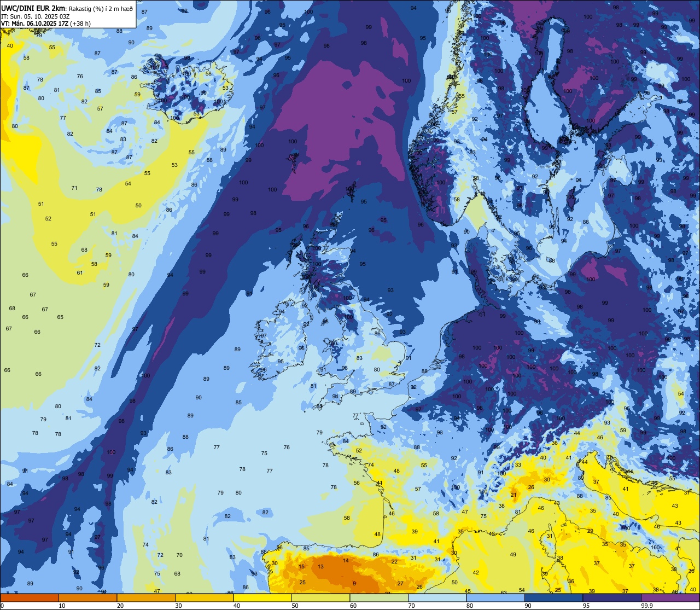Screen dimensions: 700x610
Task: Pick the 20–30 legend color segment
Action: coord(146,598)
